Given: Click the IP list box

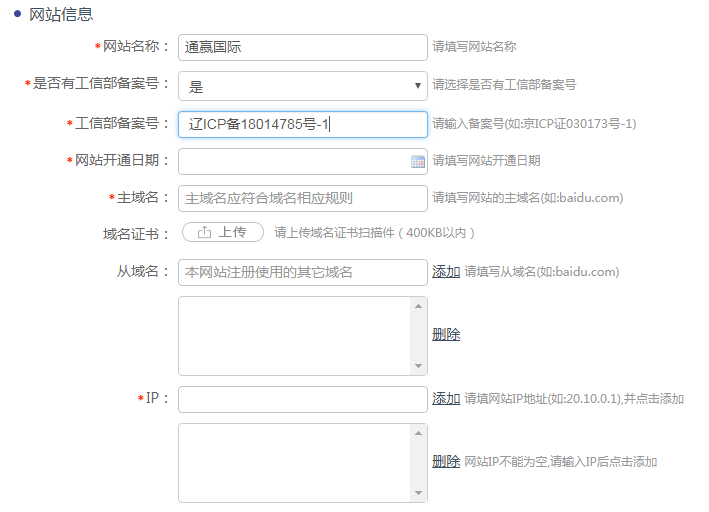Looking at the screenshot, I should click(x=295, y=462).
